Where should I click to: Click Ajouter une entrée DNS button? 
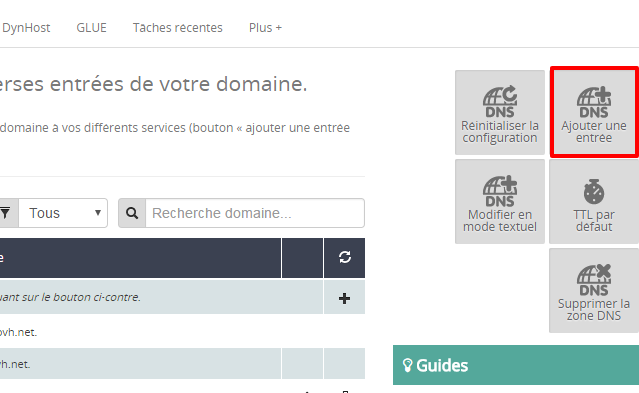point(594,113)
